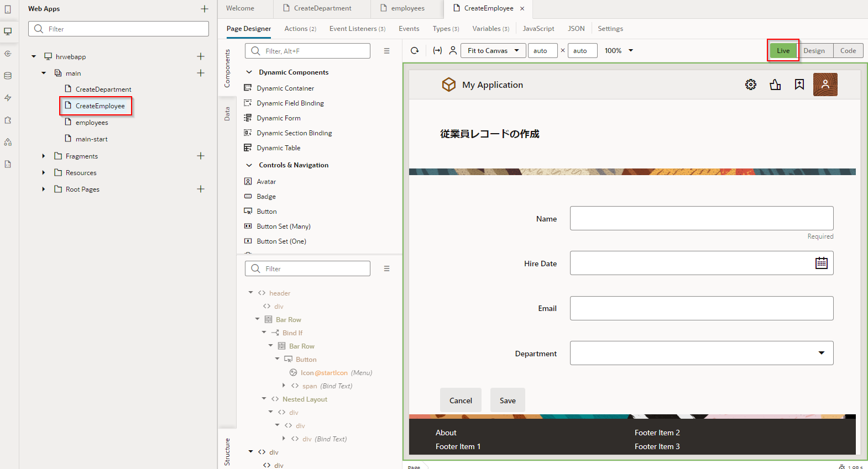This screenshot has width=868, height=469.
Task: Click the bookmark icon in app header
Action: 799,85
